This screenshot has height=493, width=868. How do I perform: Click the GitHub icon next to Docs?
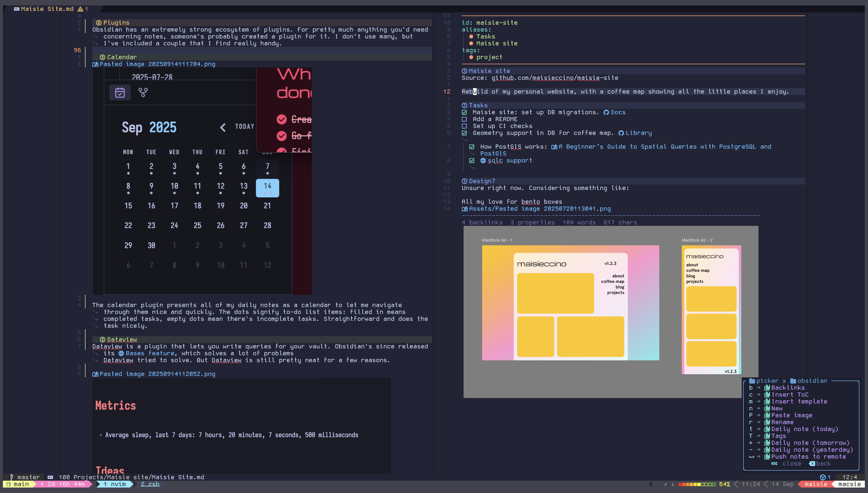pyautogui.click(x=606, y=112)
